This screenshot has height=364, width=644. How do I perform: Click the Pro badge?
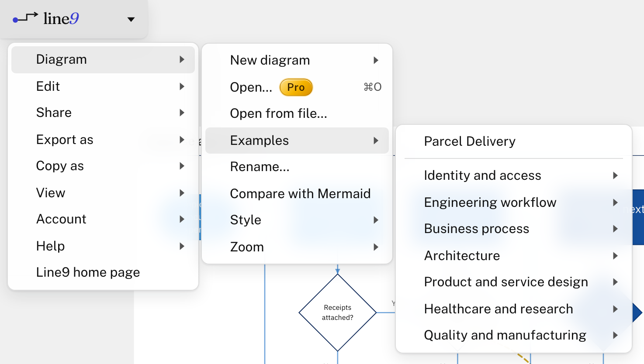tap(296, 87)
